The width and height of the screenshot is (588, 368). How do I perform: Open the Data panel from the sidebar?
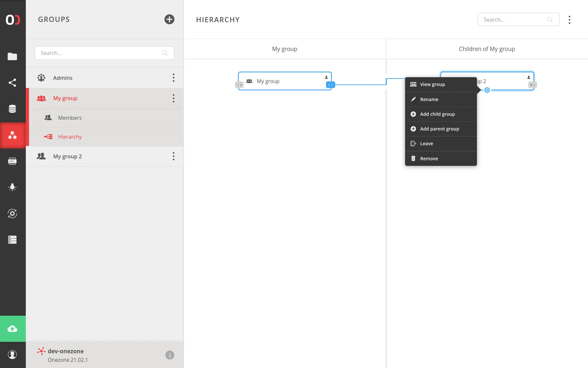[x=12, y=57]
